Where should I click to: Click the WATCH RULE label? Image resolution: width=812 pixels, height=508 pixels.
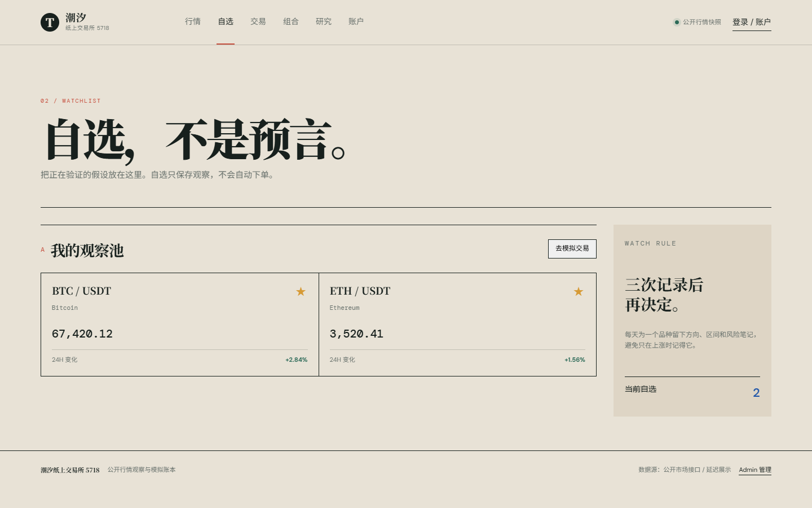pyautogui.click(x=650, y=243)
